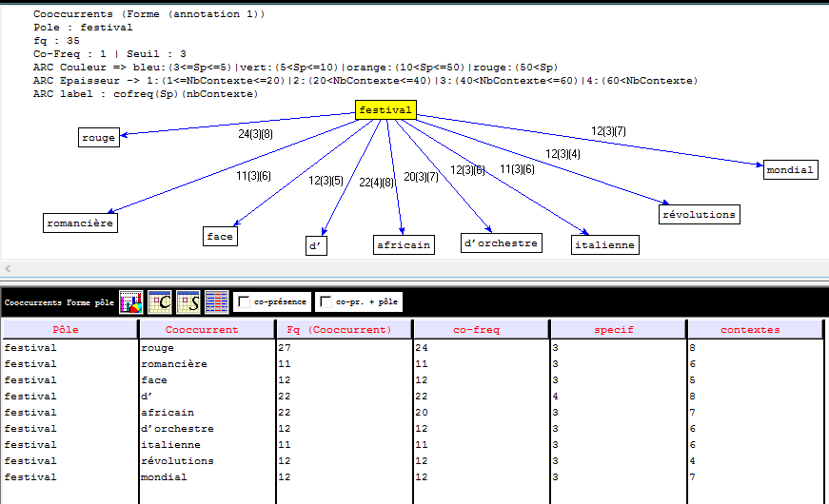Select the 'rouge' node in the graph

point(98,137)
